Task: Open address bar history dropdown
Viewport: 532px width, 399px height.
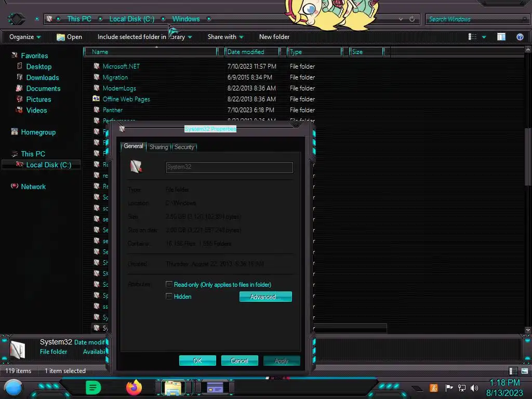Action: [401, 19]
